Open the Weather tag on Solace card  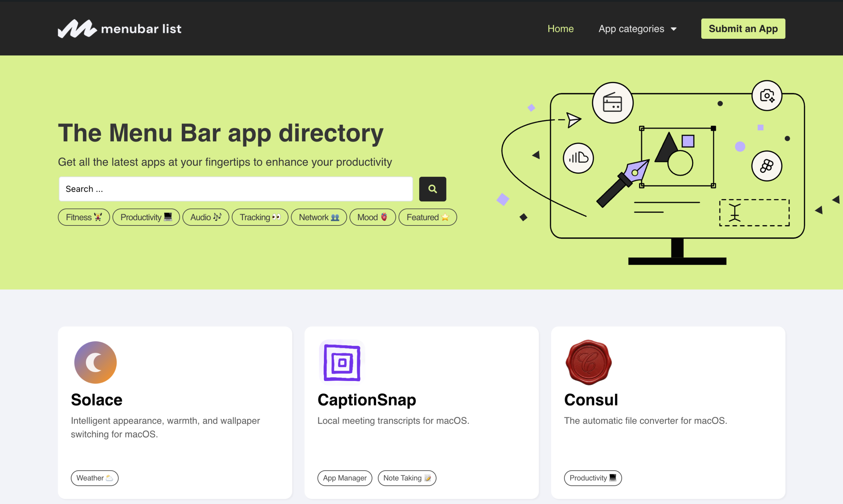pyautogui.click(x=95, y=478)
